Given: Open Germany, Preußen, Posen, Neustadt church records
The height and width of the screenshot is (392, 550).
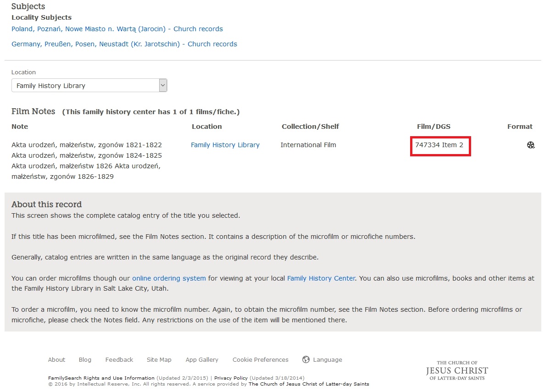Looking at the screenshot, I should point(124,44).
